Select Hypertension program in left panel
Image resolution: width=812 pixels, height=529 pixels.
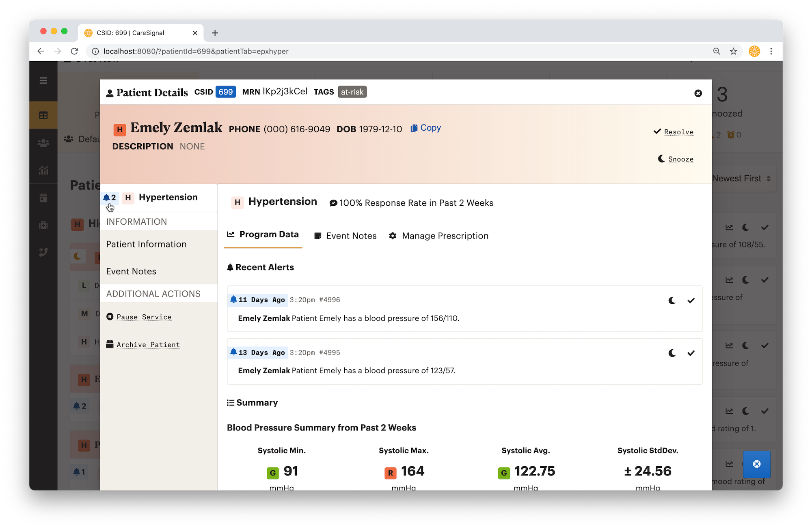coord(159,198)
